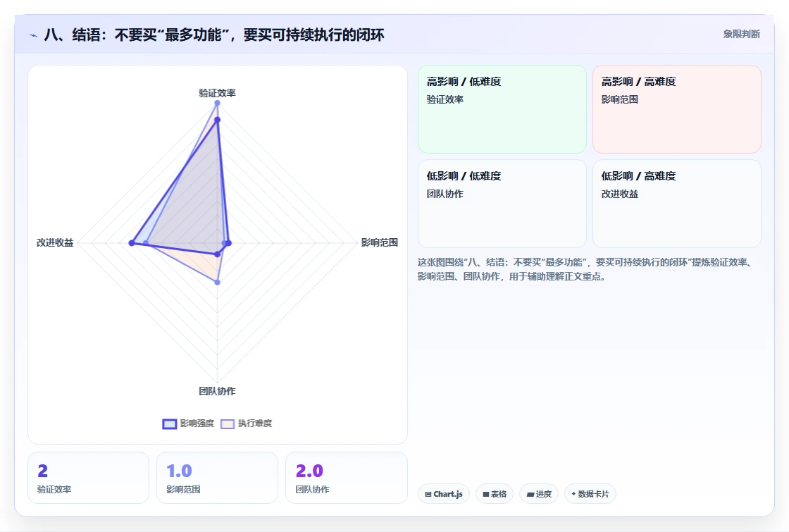Click the 执行难度 data point at 验证效率 top
789x532 pixels.
point(217,103)
